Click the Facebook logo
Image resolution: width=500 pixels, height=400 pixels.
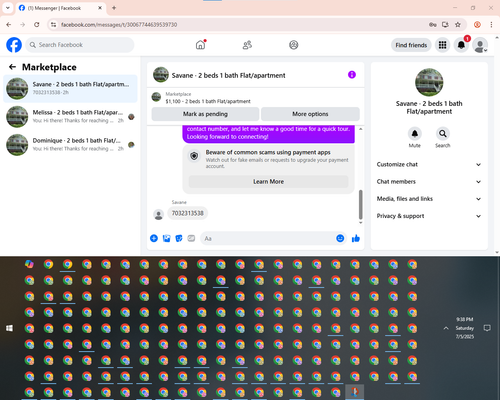click(x=14, y=45)
